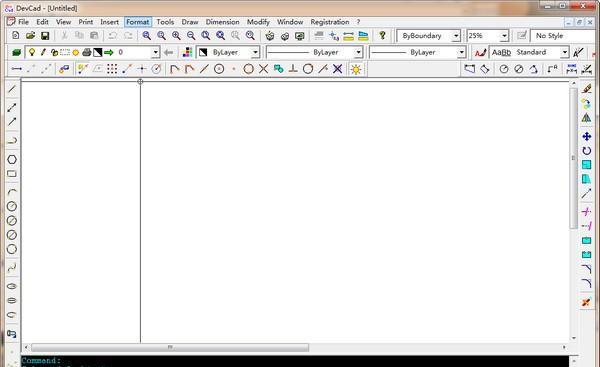This screenshot has width=600, height=367.
Task: Toggle snap to center circle-with-dot icon
Action: click(x=219, y=69)
